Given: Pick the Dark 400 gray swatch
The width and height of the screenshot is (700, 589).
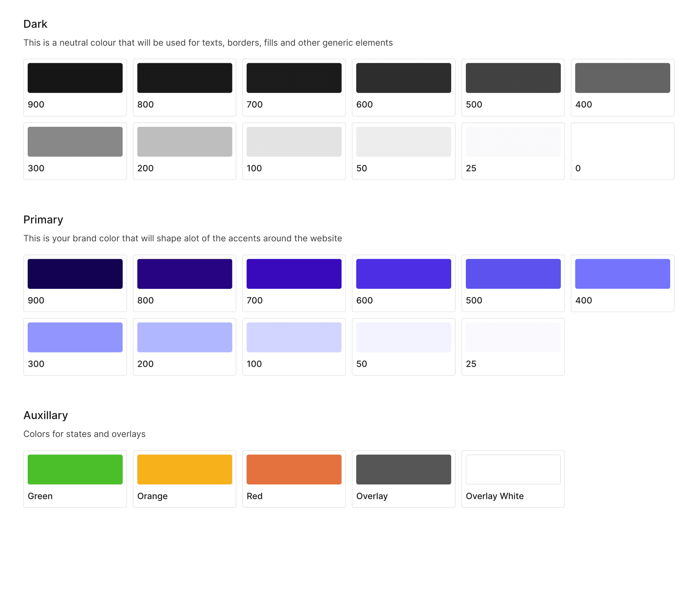Looking at the screenshot, I should click(622, 78).
